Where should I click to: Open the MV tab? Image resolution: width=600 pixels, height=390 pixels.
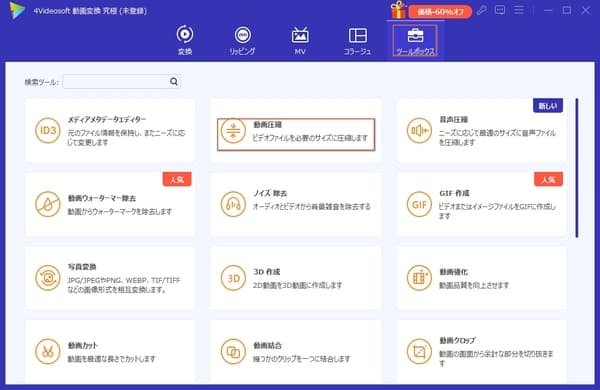coord(300,40)
